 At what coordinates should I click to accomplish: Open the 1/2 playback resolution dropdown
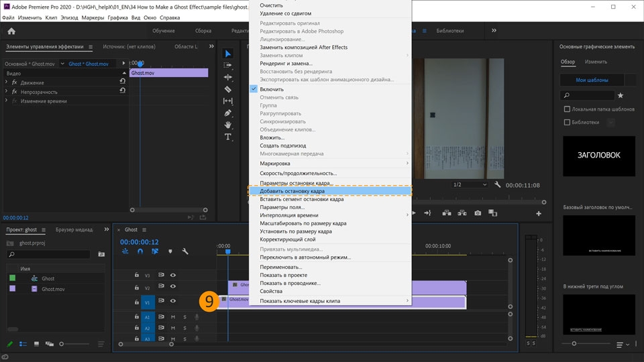[x=470, y=185]
